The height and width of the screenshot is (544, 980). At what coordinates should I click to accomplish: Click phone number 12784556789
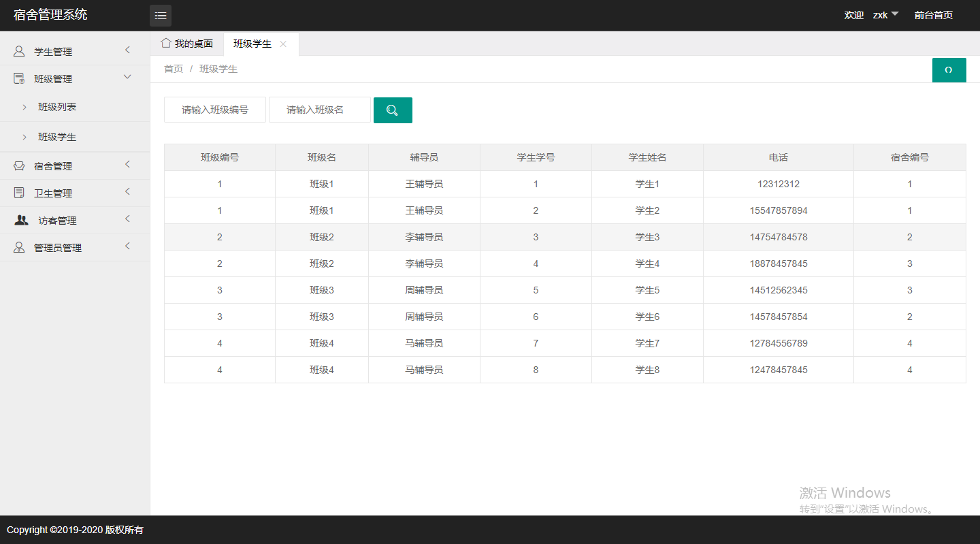point(779,343)
